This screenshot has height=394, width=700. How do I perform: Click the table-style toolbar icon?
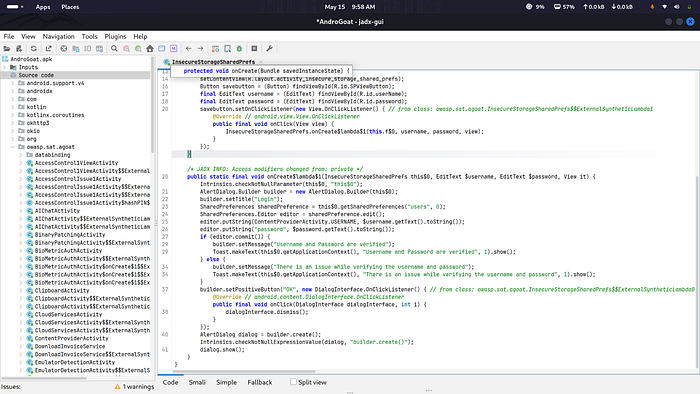click(100, 49)
